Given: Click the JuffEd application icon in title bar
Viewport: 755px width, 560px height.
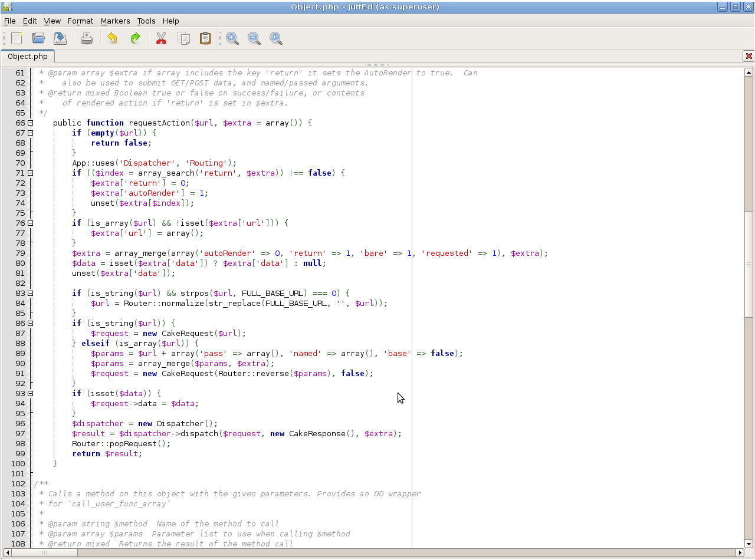Looking at the screenshot, I should 7,6.
